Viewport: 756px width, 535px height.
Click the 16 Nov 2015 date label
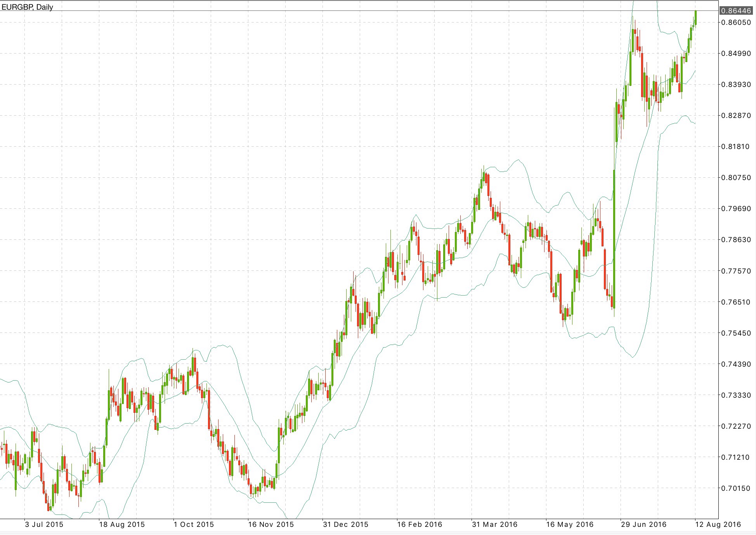point(271,525)
